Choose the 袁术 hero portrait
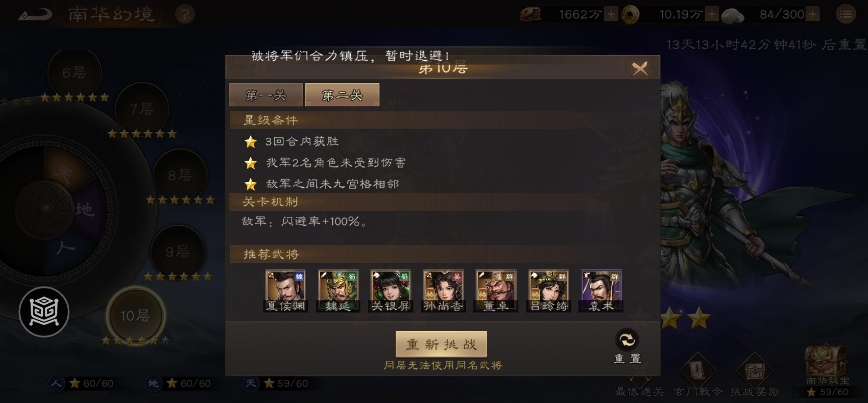This screenshot has height=403, width=868. [x=601, y=291]
